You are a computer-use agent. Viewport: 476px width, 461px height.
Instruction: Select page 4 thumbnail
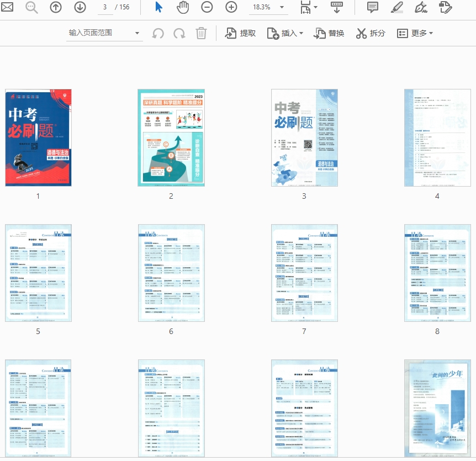(437, 137)
